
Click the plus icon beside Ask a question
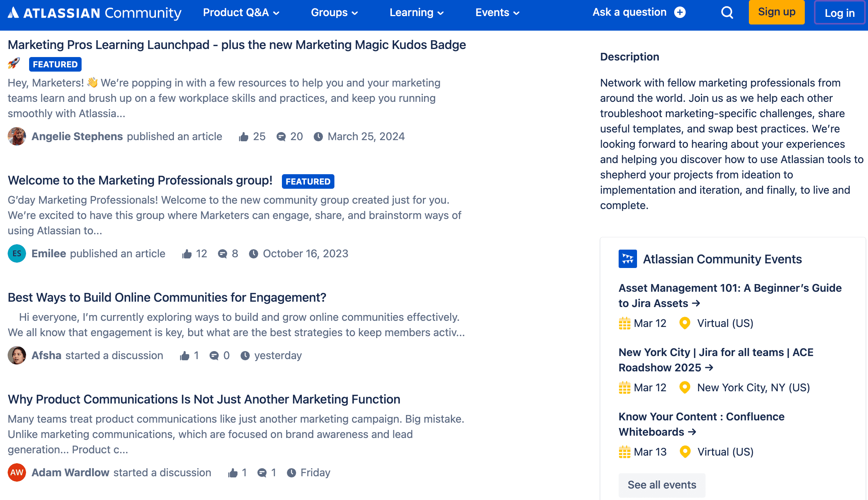pos(680,12)
